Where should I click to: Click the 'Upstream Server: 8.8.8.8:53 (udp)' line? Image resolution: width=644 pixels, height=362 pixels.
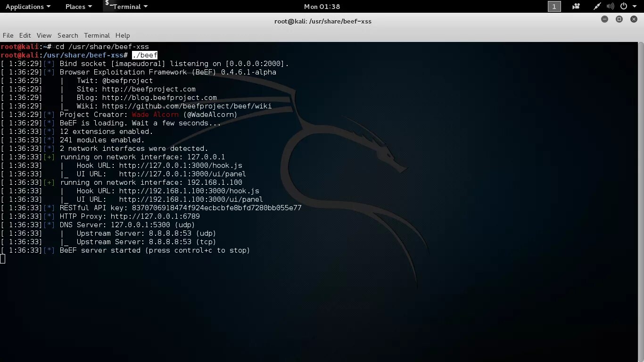(146, 233)
